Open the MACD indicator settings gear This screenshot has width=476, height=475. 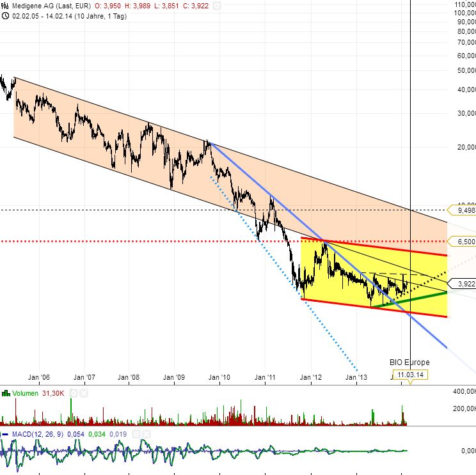tap(136, 434)
